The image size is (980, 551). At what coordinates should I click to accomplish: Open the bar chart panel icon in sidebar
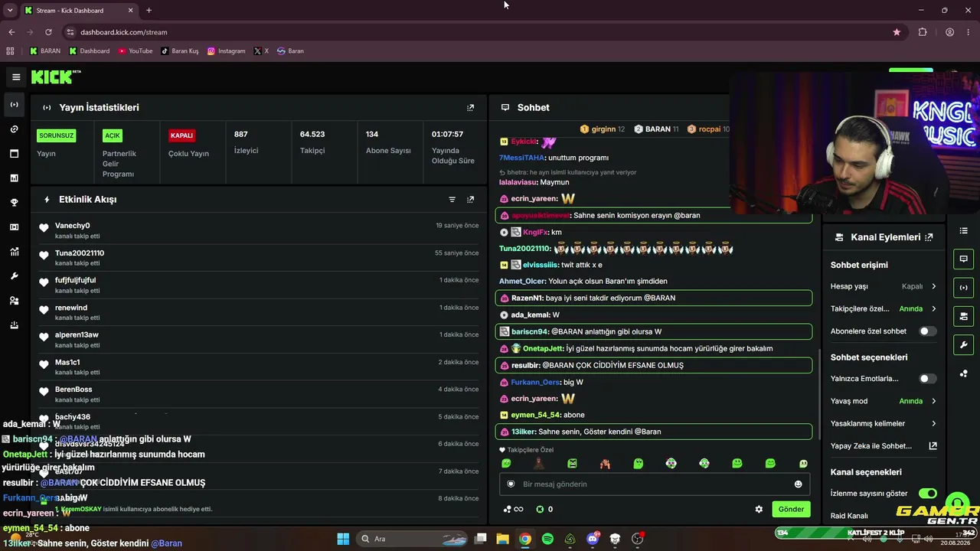pos(14,178)
